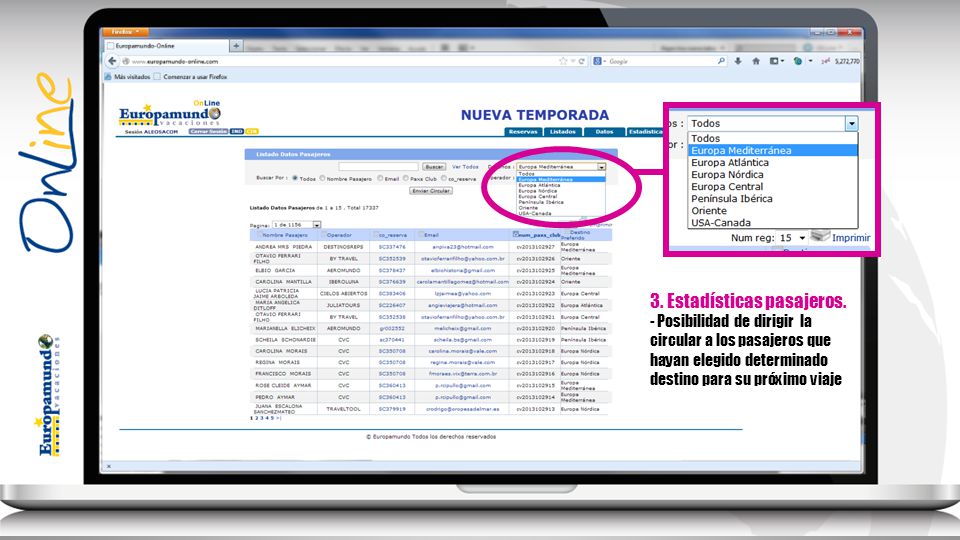The width and height of the screenshot is (960, 540).
Task: Select the co_reserva radio button
Action: [444, 178]
